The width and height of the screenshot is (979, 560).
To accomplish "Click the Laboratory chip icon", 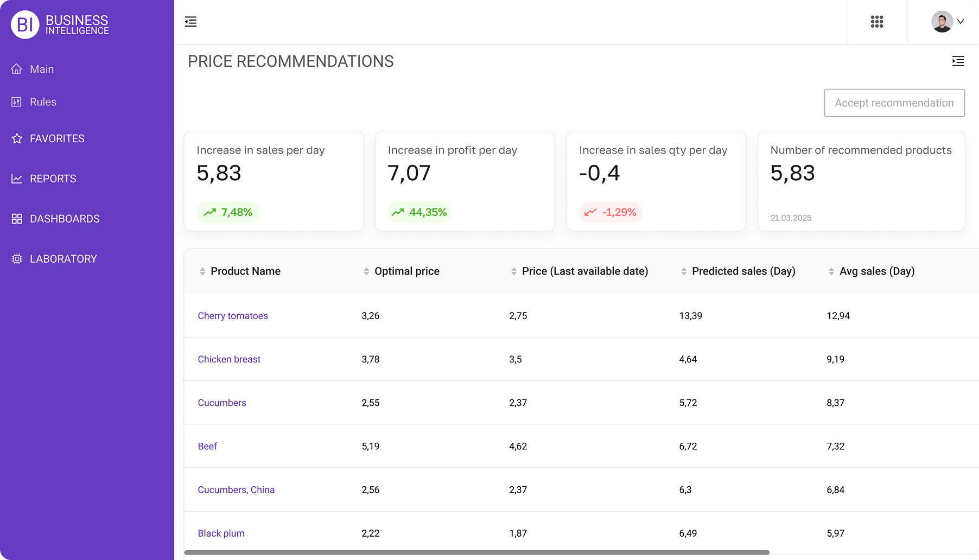I will click(17, 259).
